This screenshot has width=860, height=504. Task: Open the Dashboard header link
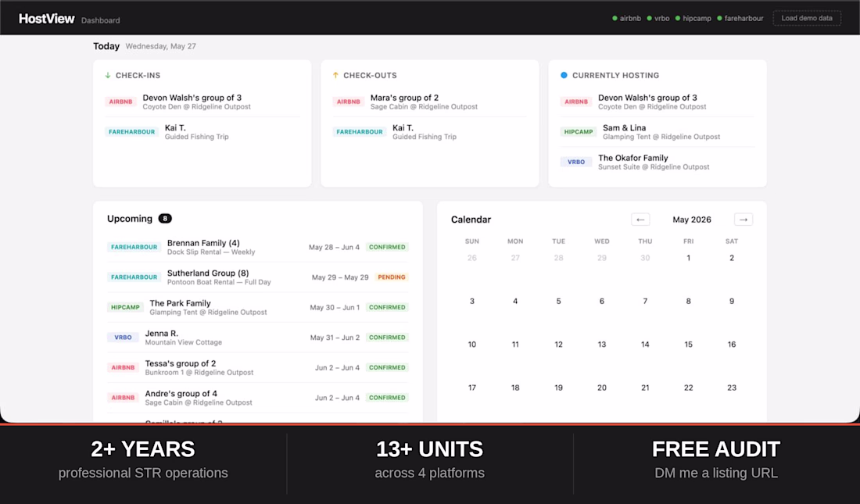pyautogui.click(x=100, y=20)
